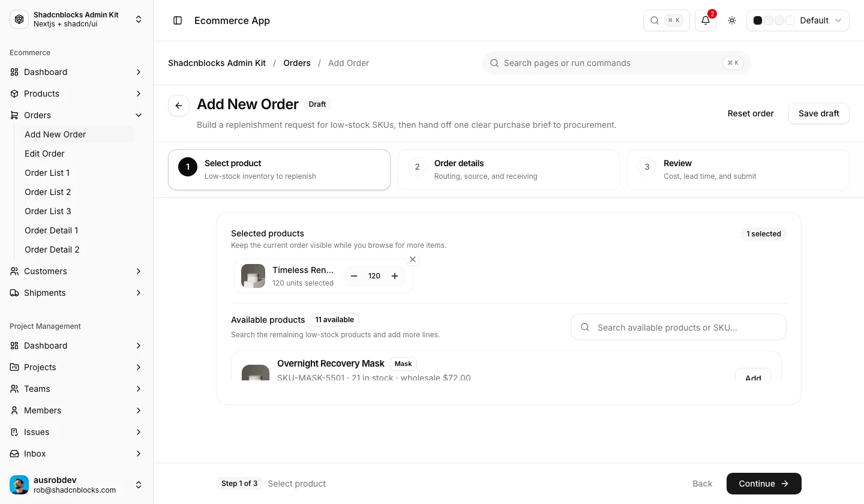Toggle the sidebar panel icon

tap(178, 20)
